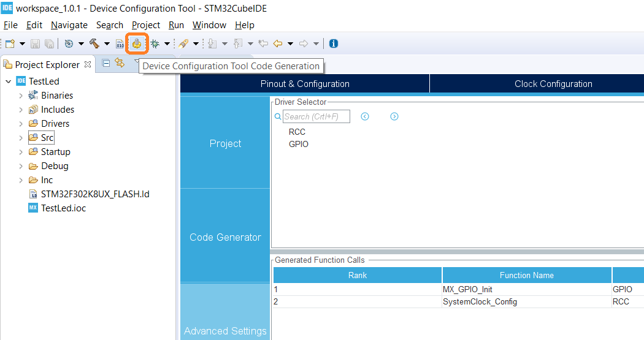644x340 pixels.
Task: Open the Project settings section
Action: tap(225, 143)
